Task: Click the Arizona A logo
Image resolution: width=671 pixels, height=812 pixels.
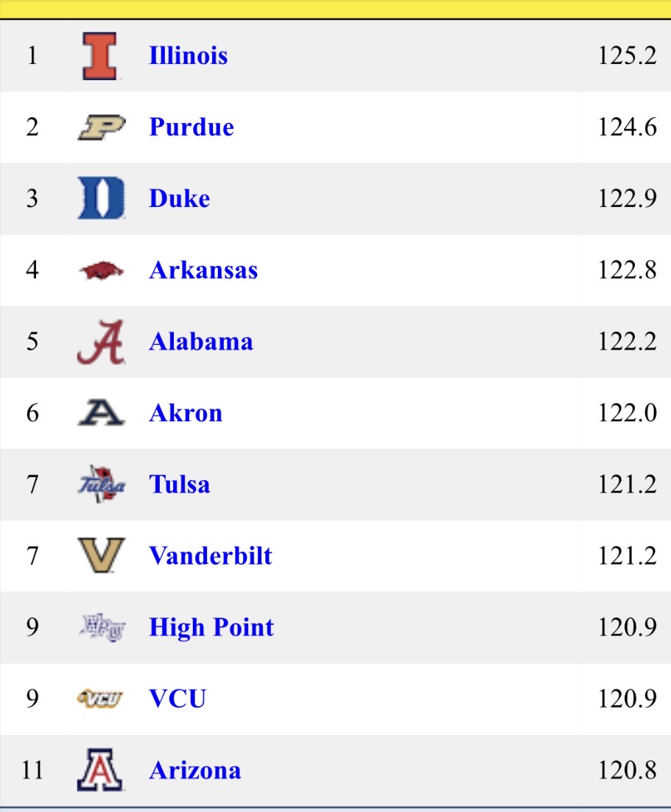Action: 100,770
